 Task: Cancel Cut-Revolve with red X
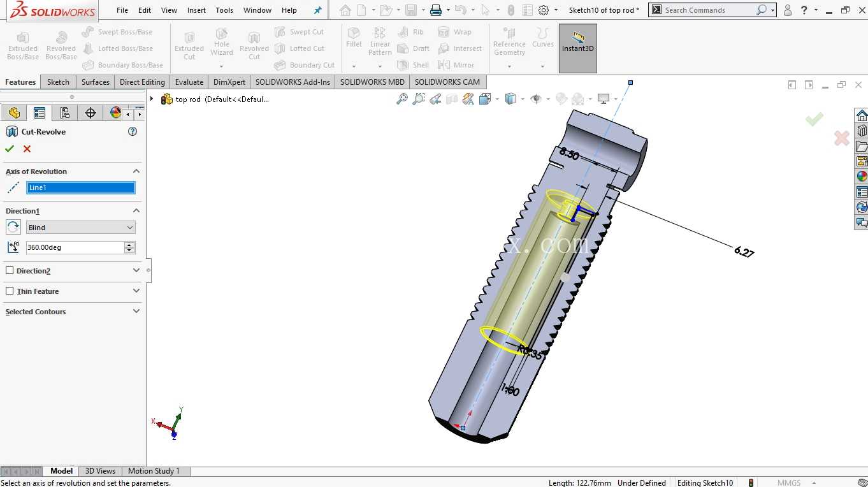pyautogui.click(x=27, y=149)
